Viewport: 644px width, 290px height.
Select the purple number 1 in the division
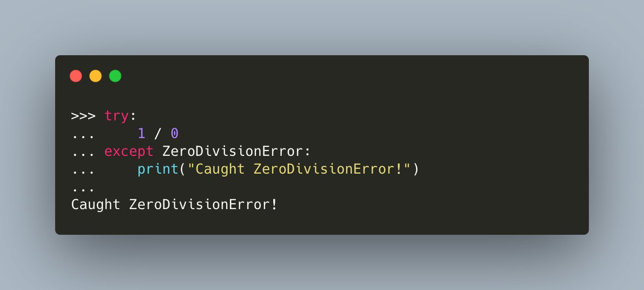click(142, 133)
